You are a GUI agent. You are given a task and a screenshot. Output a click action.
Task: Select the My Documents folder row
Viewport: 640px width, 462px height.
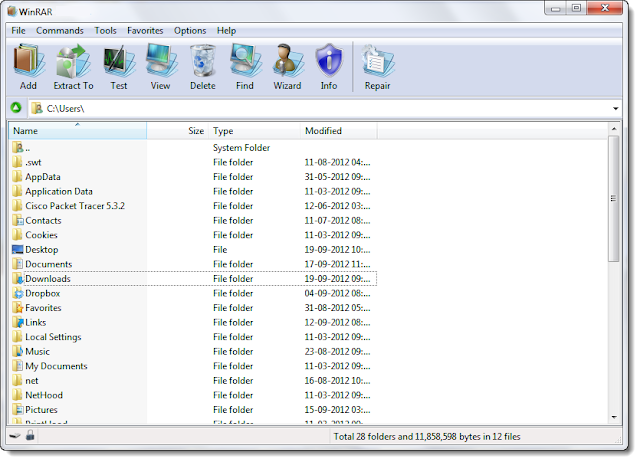192,366
